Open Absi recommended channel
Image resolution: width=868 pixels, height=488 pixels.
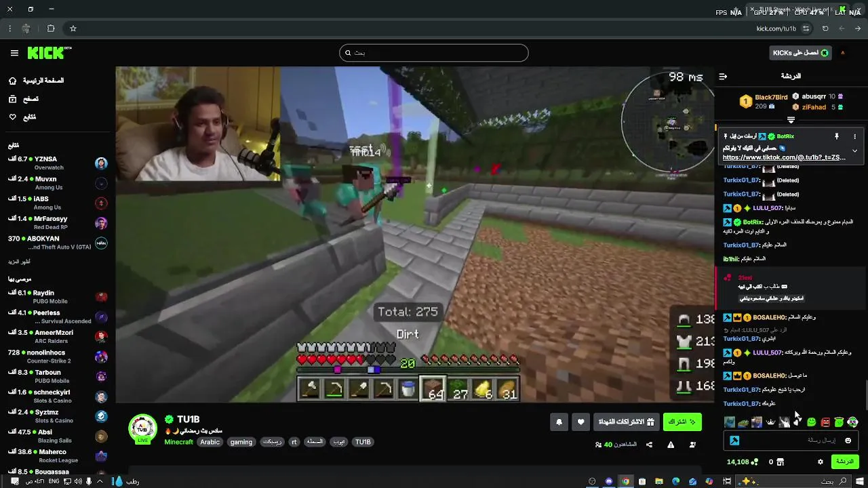[58, 436]
